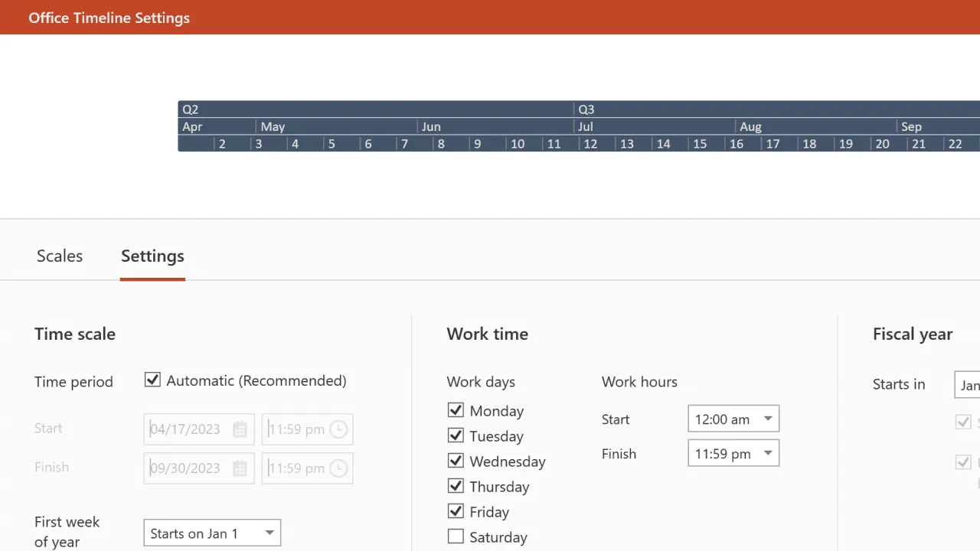The width and height of the screenshot is (980, 551).
Task: Toggle the Tuesday work day checkbox
Action: tap(456, 435)
